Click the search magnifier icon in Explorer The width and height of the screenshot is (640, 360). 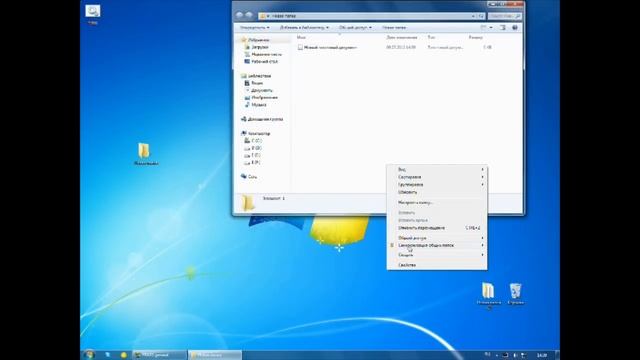click(x=518, y=16)
